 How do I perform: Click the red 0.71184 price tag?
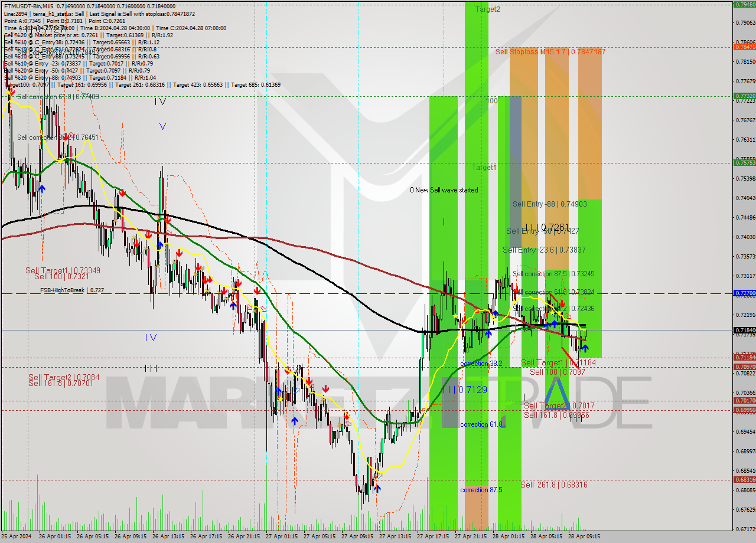tap(744, 357)
